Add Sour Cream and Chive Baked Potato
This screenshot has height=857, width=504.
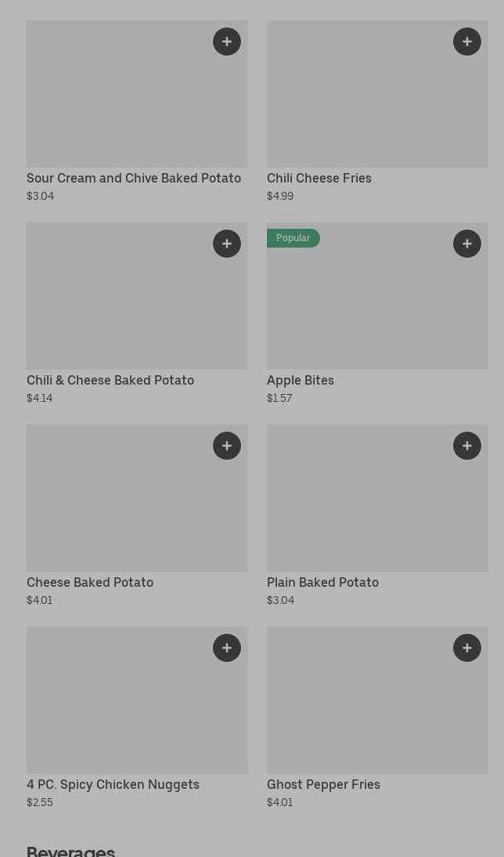(227, 42)
